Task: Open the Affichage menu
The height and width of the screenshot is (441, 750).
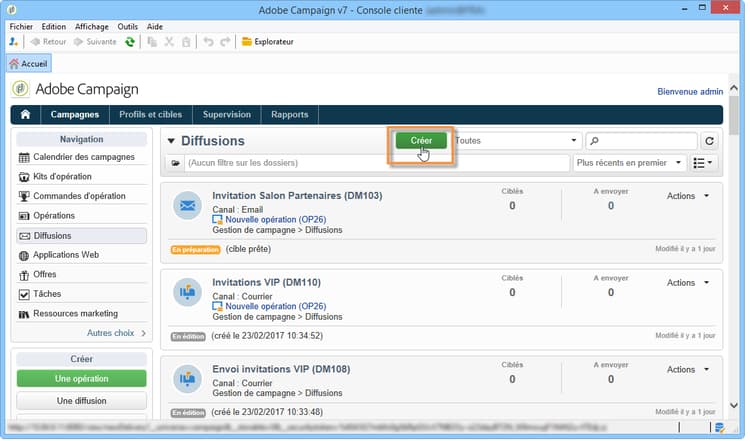Action: point(92,27)
